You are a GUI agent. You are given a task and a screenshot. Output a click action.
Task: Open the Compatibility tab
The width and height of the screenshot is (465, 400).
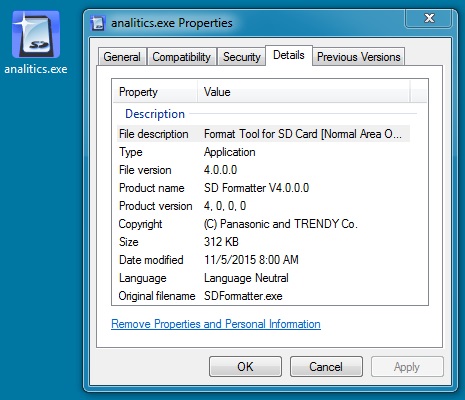click(x=181, y=57)
